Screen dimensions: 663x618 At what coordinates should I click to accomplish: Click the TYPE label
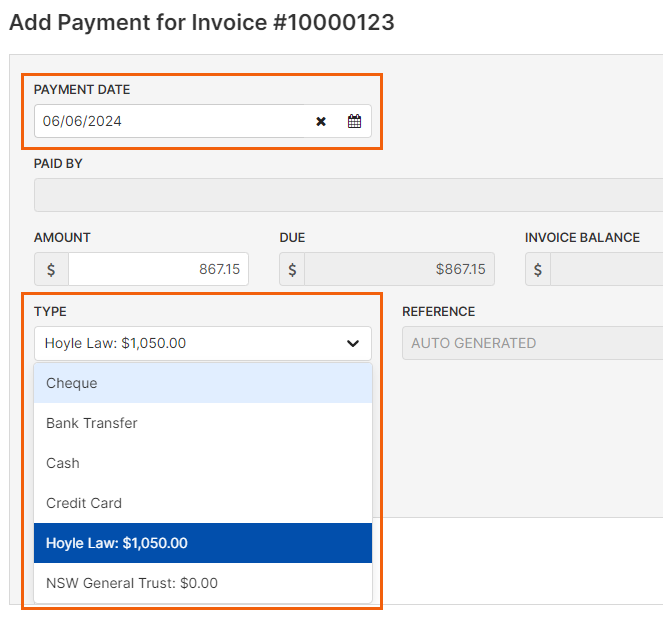click(x=50, y=312)
